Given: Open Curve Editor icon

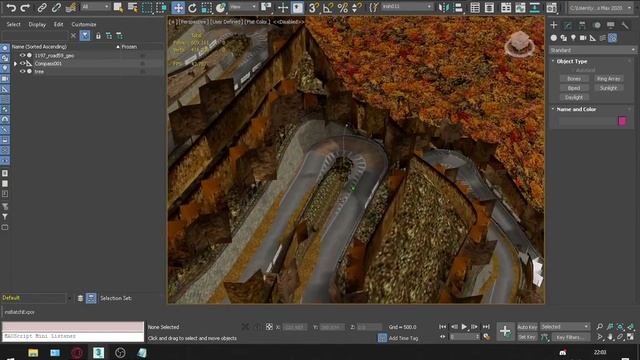Looking at the screenshot, I should pos(520,7).
